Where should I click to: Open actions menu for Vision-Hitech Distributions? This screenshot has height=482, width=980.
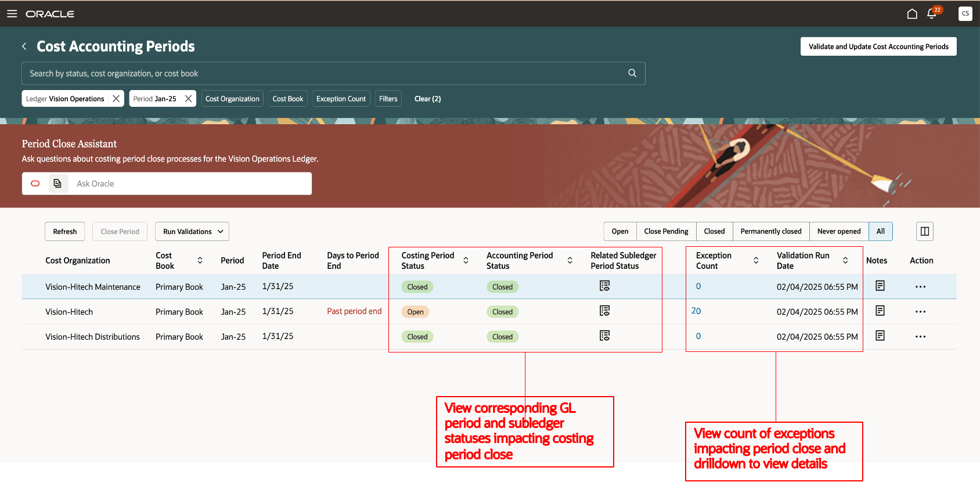click(x=920, y=337)
